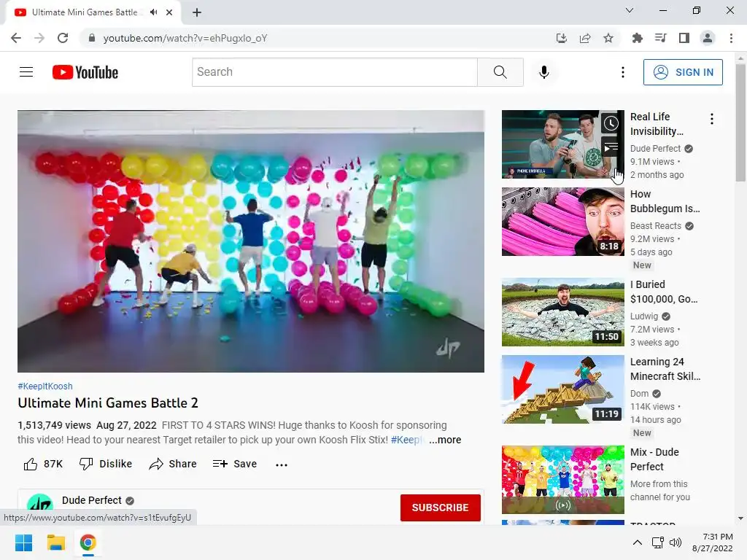
Task: Open options menu for Real Life Invisibility video
Action: [x=712, y=119]
